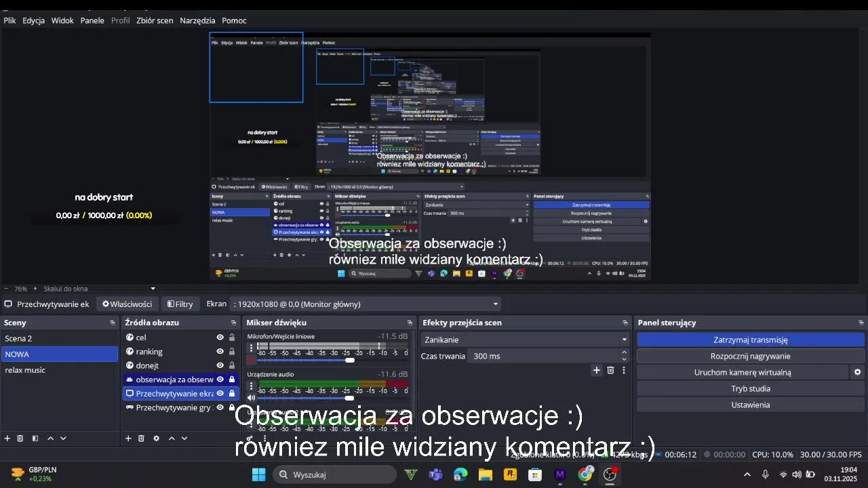
Task: Open Microsoft Store from taskbar
Action: coord(535,474)
